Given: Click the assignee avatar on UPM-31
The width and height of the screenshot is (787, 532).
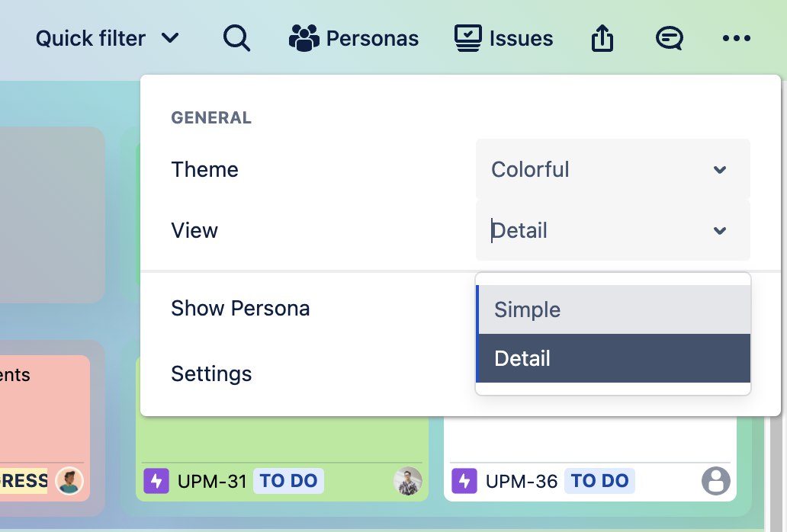Looking at the screenshot, I should pos(407,481).
